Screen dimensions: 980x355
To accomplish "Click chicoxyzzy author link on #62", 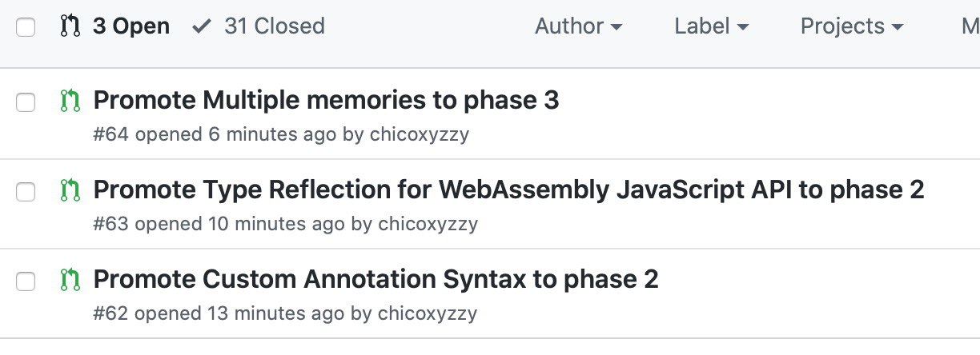I will (428, 313).
